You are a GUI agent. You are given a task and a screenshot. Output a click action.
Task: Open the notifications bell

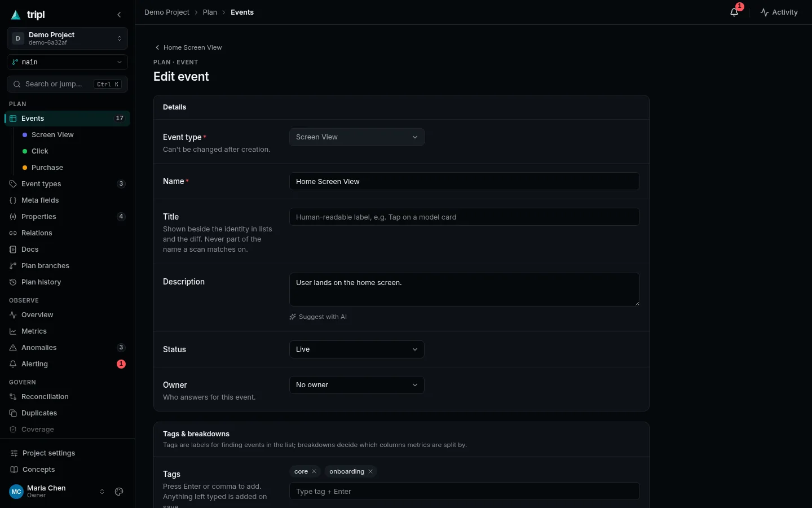734,12
